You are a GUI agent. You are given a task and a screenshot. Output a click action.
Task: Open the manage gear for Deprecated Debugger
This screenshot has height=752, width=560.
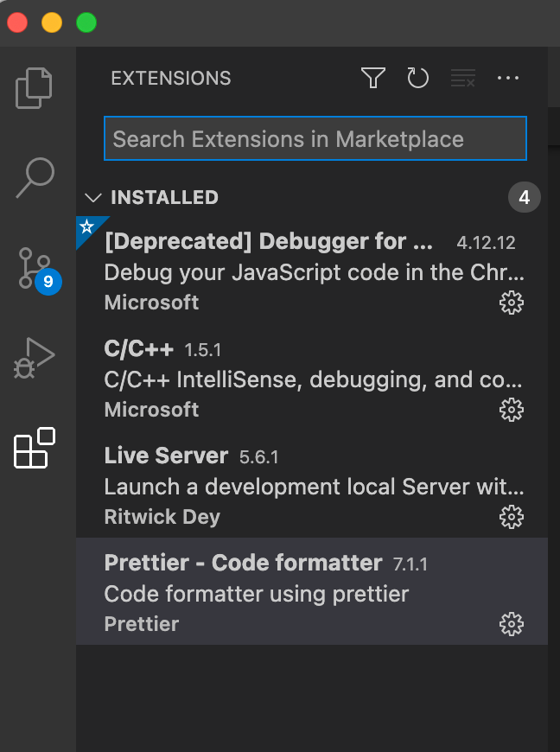pos(512,303)
